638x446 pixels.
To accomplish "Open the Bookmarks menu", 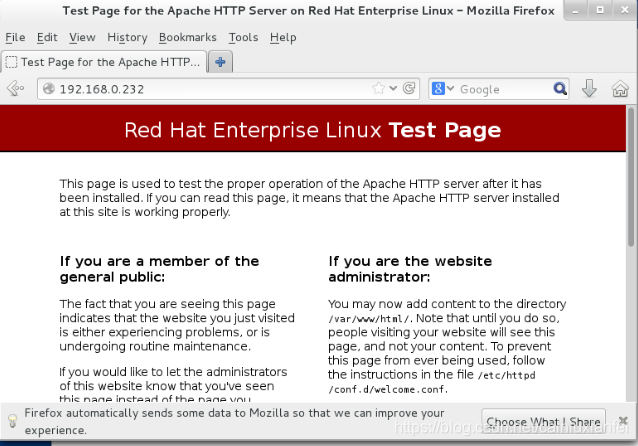I will pos(188,37).
